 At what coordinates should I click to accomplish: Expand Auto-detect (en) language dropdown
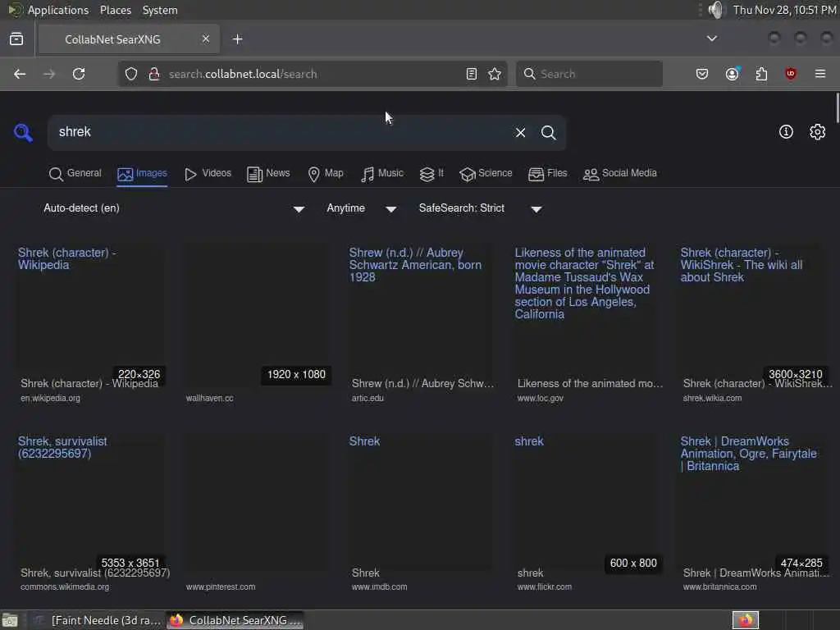(x=174, y=208)
